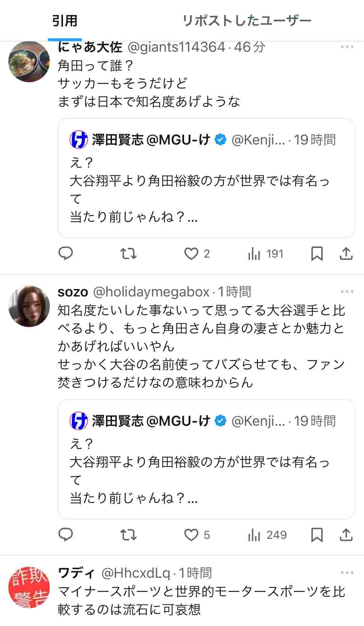Open more options for sozo's post
The image size is (364, 626).
pyautogui.click(x=347, y=292)
